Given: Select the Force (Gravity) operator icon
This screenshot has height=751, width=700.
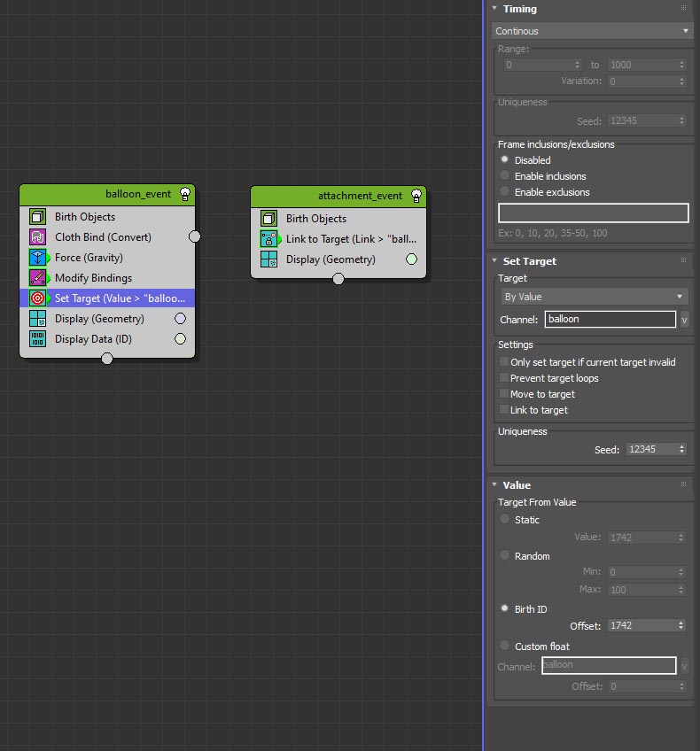Looking at the screenshot, I should coord(37,258).
